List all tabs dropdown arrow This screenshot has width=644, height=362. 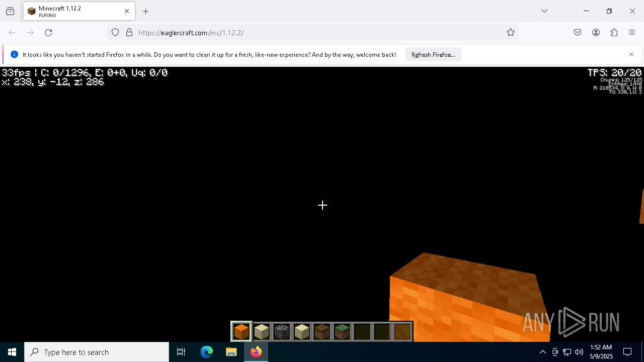(x=544, y=11)
